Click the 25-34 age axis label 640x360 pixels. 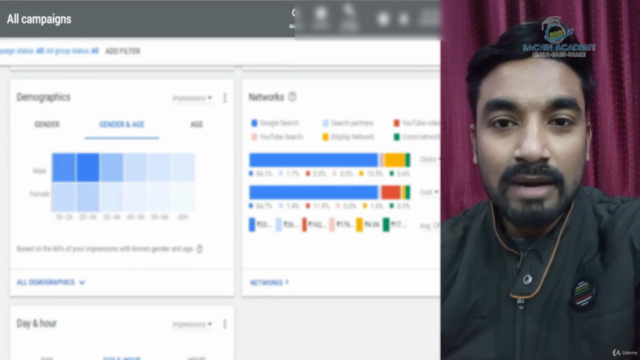(87, 217)
